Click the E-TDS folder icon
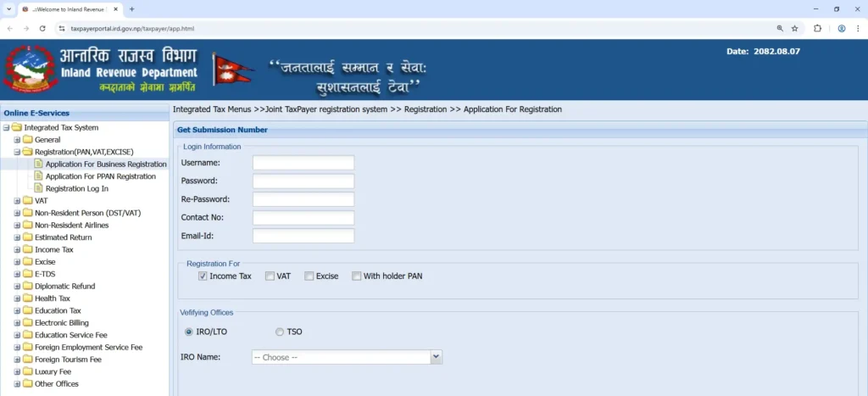Viewport: 868px width, 396px height. tap(28, 274)
